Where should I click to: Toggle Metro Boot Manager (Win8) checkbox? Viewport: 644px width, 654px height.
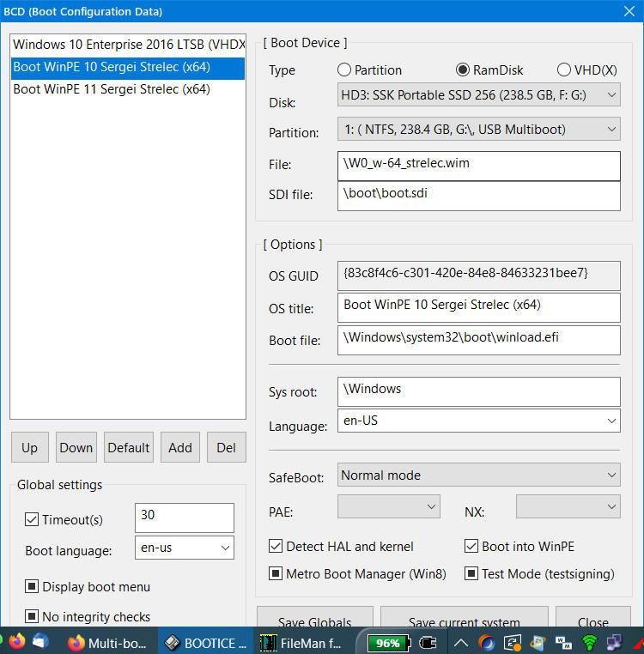coord(276,573)
